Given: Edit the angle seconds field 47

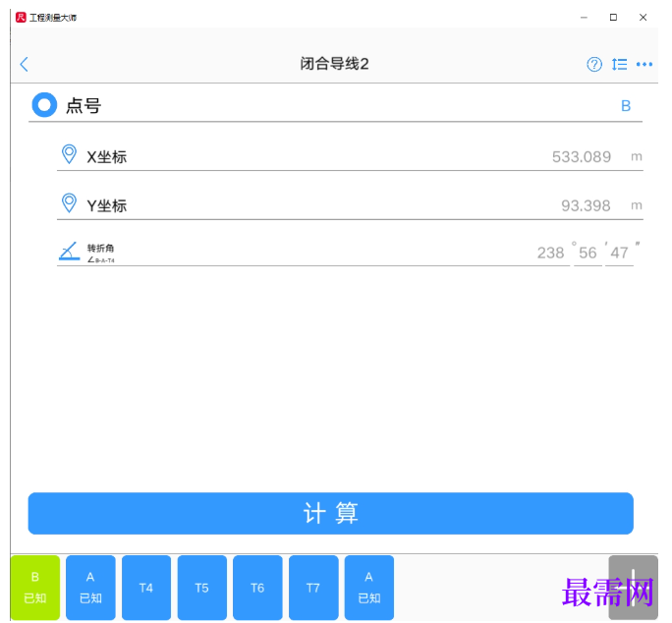Looking at the screenshot, I should click(619, 253).
